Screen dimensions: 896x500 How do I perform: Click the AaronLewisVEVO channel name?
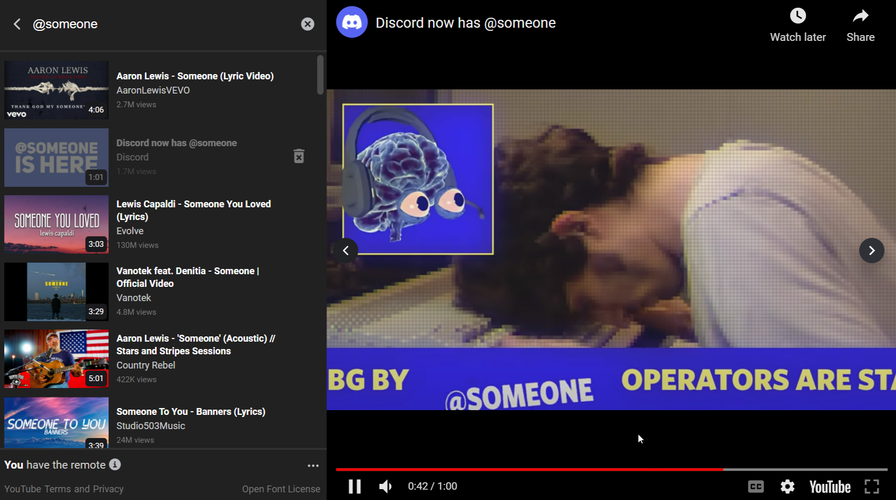(153, 90)
